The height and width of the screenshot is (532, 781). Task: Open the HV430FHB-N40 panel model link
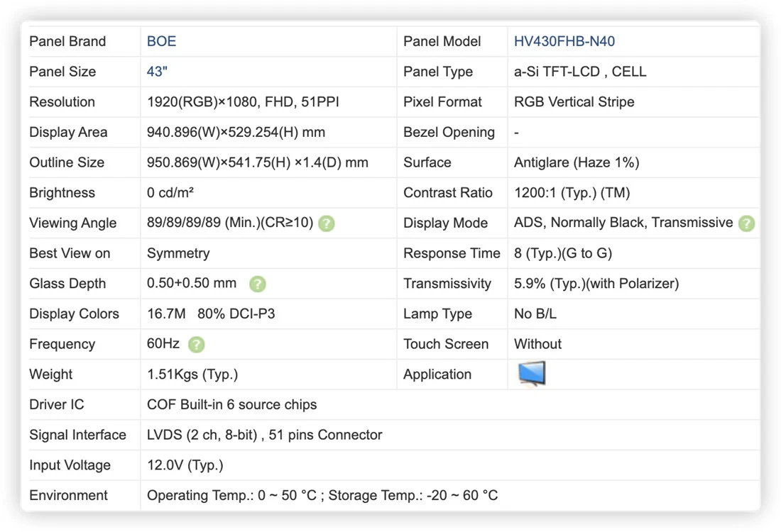click(x=564, y=41)
